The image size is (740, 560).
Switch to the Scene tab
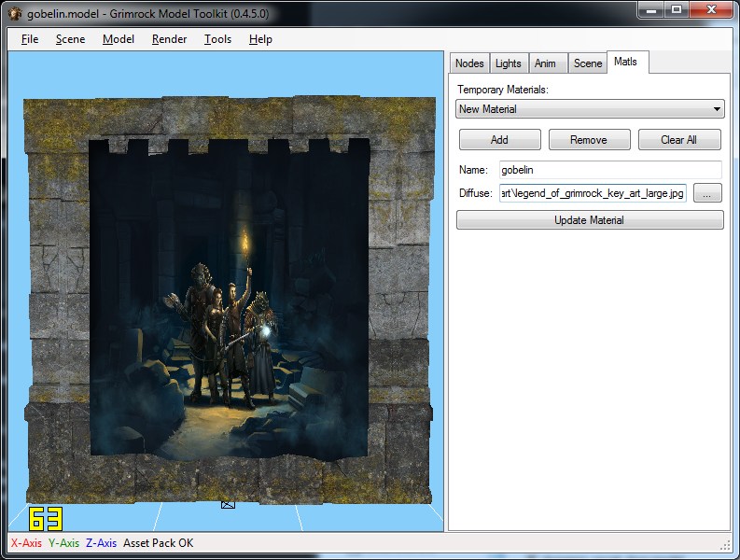[x=588, y=63]
